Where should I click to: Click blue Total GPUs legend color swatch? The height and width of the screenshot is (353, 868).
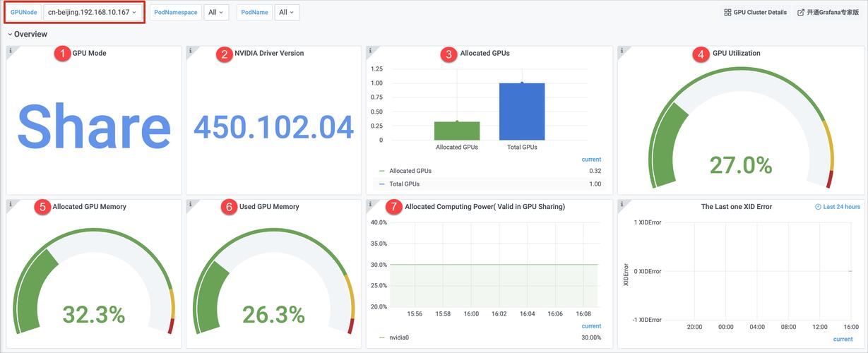coord(382,184)
